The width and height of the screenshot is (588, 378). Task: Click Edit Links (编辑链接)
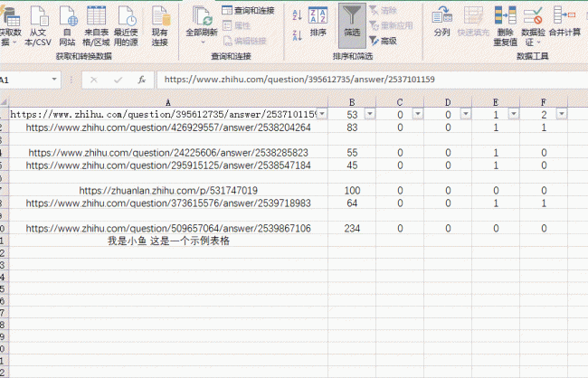click(x=244, y=41)
